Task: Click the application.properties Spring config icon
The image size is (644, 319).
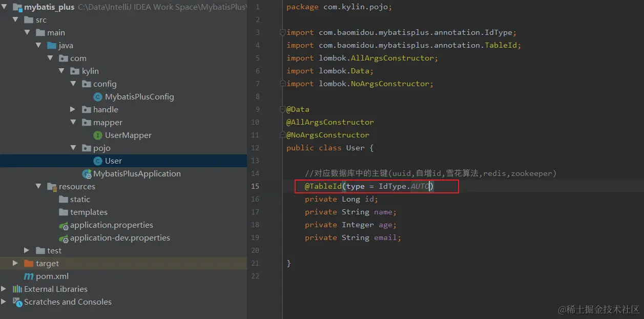Action: [x=64, y=225]
